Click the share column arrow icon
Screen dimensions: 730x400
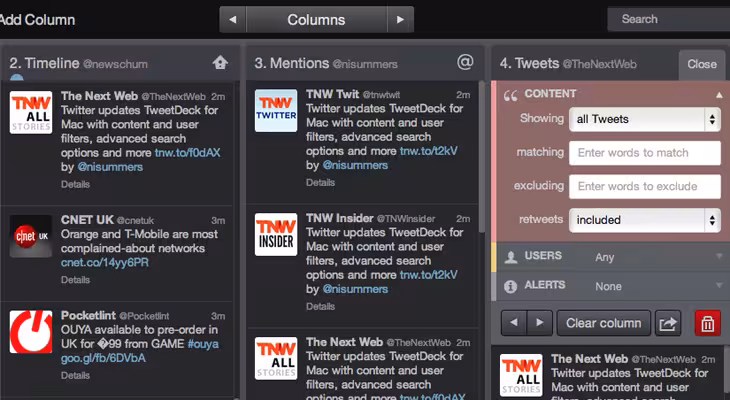click(668, 323)
